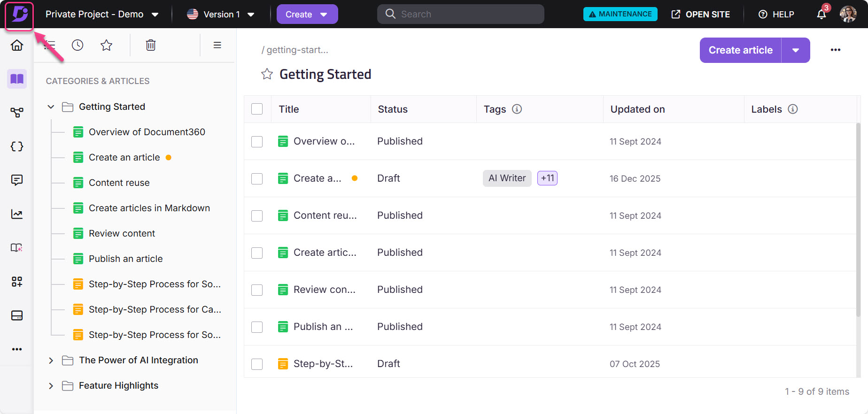868x414 pixels.
Task: Expand The Power of AI Integration
Action: tap(51, 360)
